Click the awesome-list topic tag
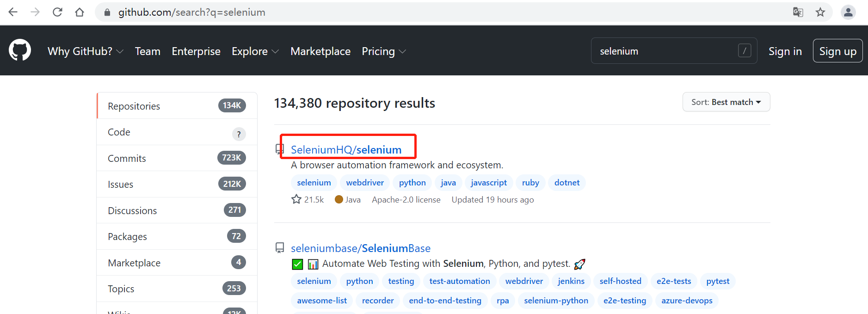The height and width of the screenshot is (314, 868). click(x=322, y=300)
